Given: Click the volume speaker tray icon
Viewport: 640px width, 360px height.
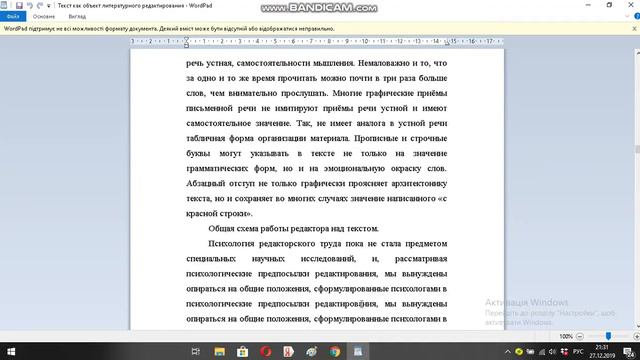Looking at the screenshot, I should (553, 351).
